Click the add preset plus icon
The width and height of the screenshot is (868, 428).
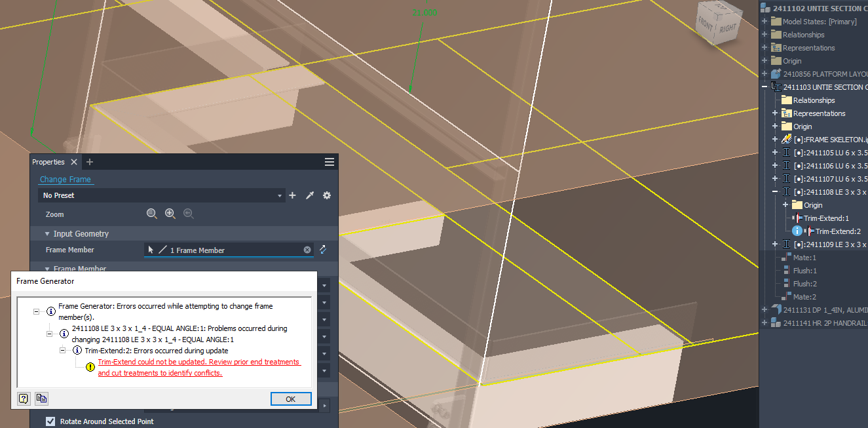tap(292, 195)
